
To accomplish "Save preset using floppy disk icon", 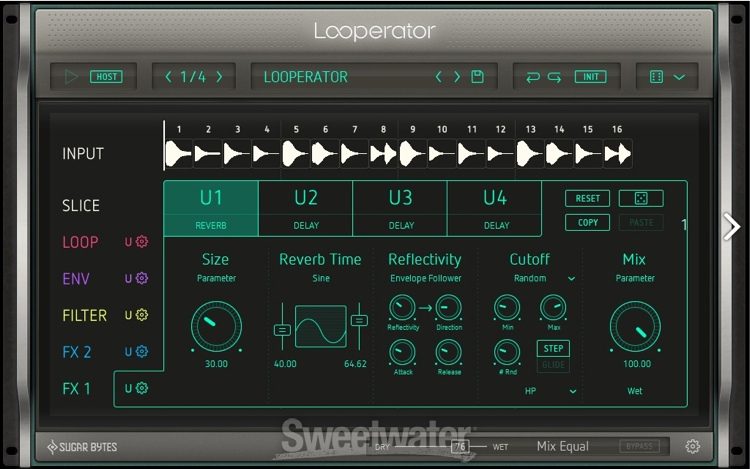I will 477,76.
